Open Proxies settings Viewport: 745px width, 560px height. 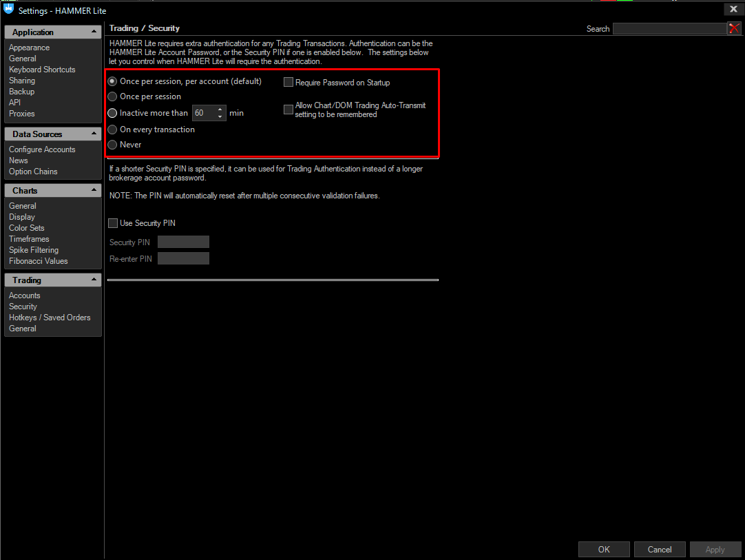point(22,114)
